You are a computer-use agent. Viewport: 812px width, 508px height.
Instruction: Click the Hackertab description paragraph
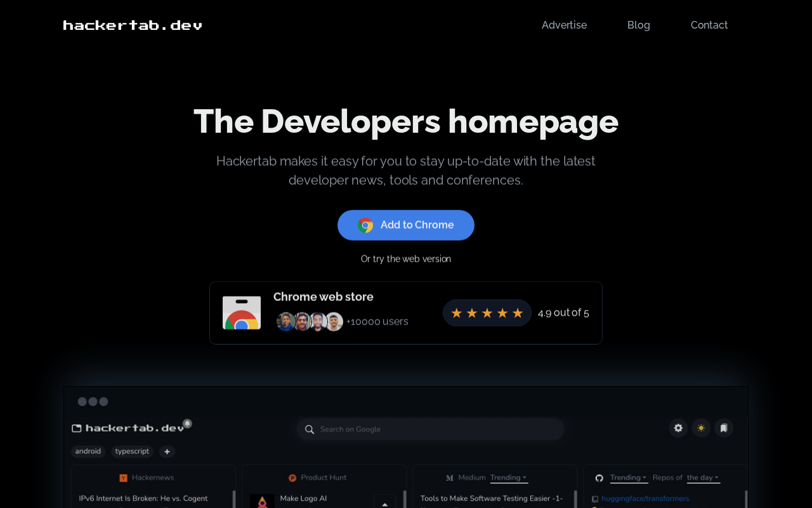(x=406, y=170)
